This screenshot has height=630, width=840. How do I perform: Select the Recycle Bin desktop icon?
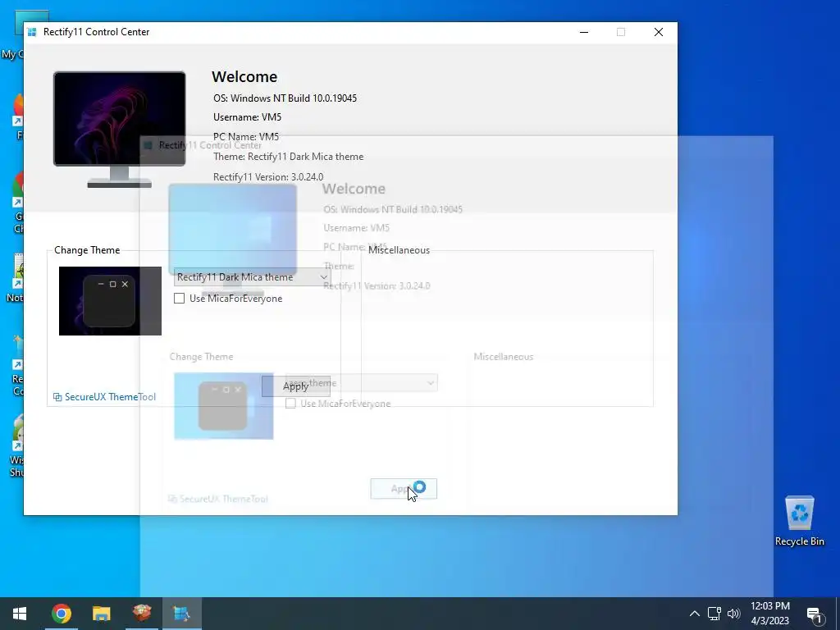pos(799,521)
